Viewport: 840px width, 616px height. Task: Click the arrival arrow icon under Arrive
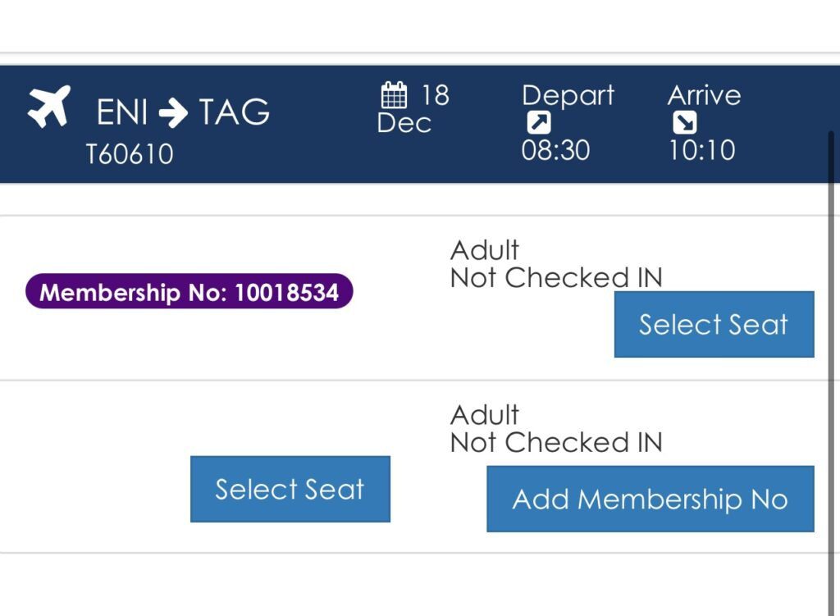pos(684,123)
